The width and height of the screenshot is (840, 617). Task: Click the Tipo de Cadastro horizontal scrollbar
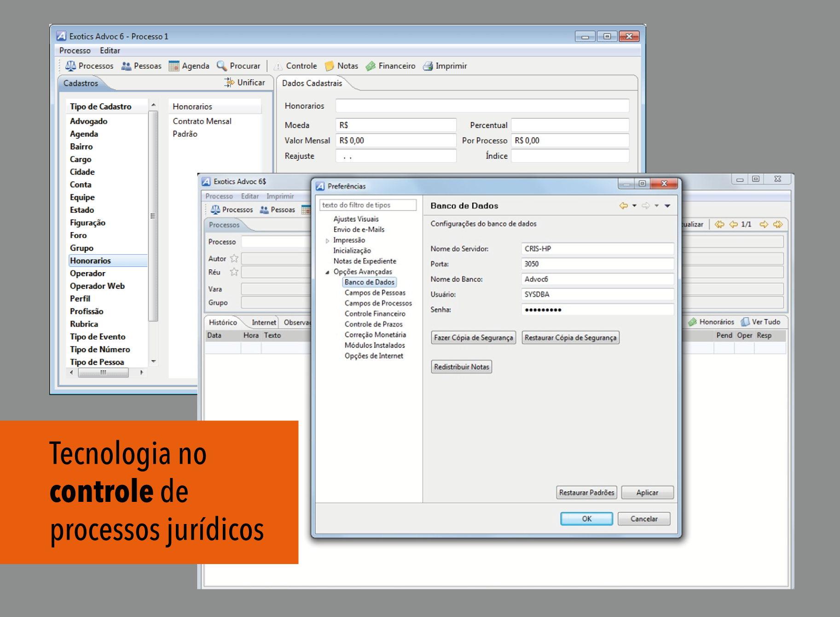pos(103,373)
